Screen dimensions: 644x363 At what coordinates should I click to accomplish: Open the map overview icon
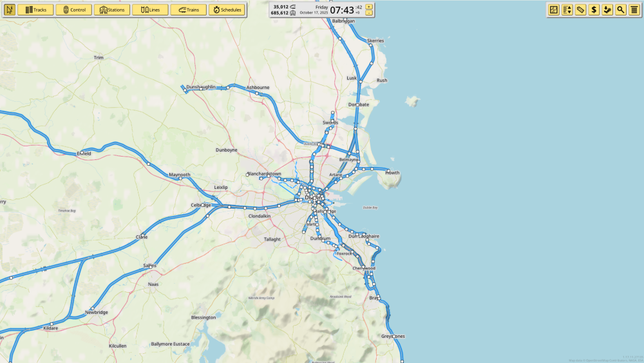click(x=554, y=10)
